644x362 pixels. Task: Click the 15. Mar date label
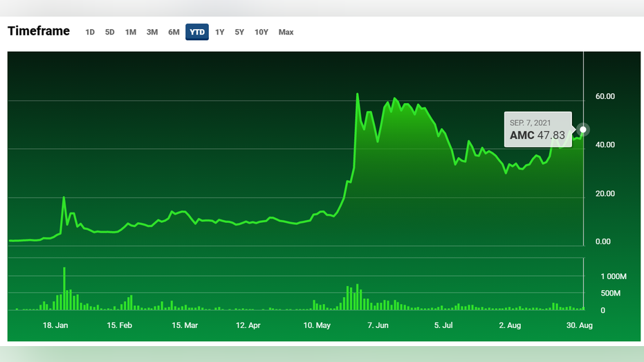pyautogui.click(x=185, y=325)
